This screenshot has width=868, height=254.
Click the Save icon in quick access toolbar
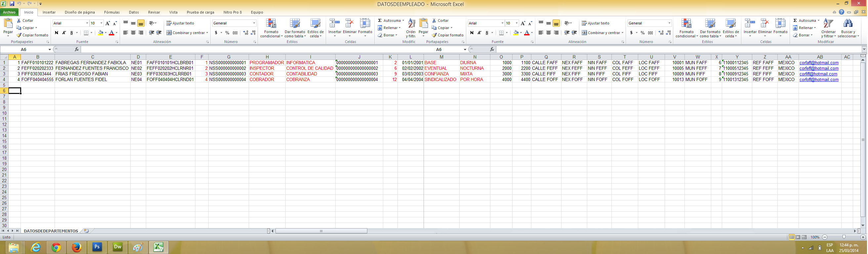pyautogui.click(x=12, y=4)
